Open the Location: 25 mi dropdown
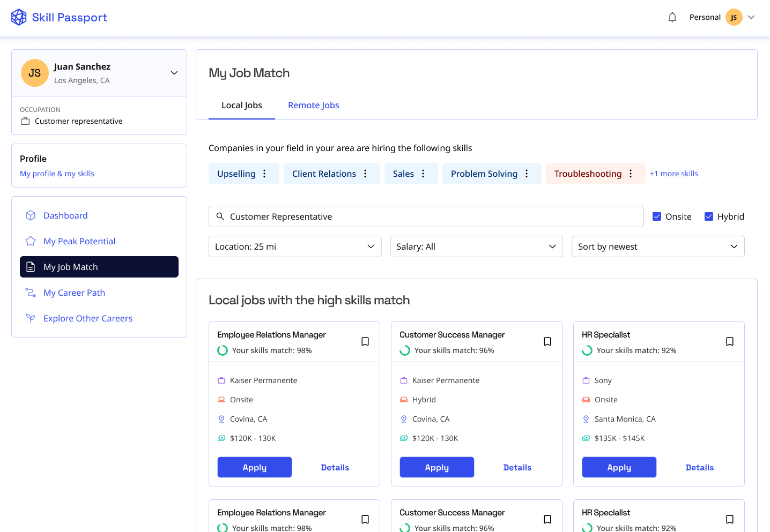Viewport: 770px width, 532px height. 295,246
